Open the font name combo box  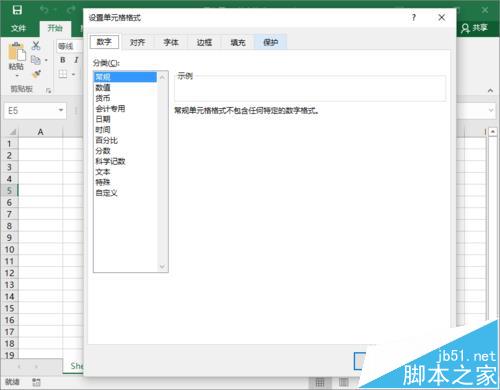click(69, 46)
